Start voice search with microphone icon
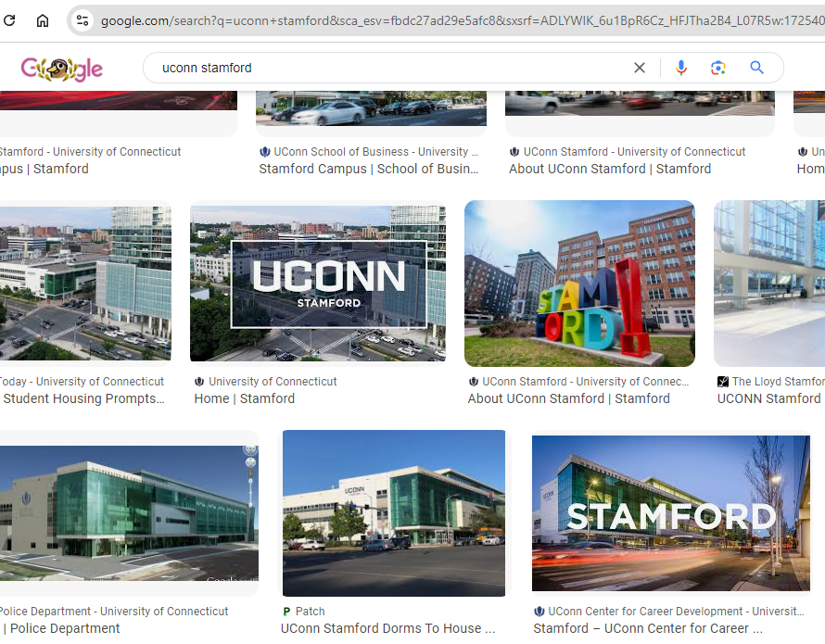 click(x=680, y=68)
